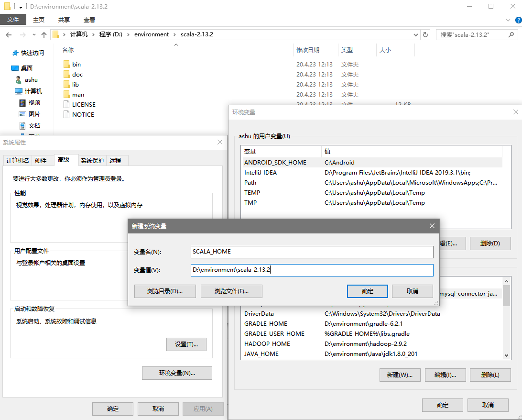This screenshot has height=420, width=522.
Task: Select the LICENSE file
Action: [x=83, y=104]
